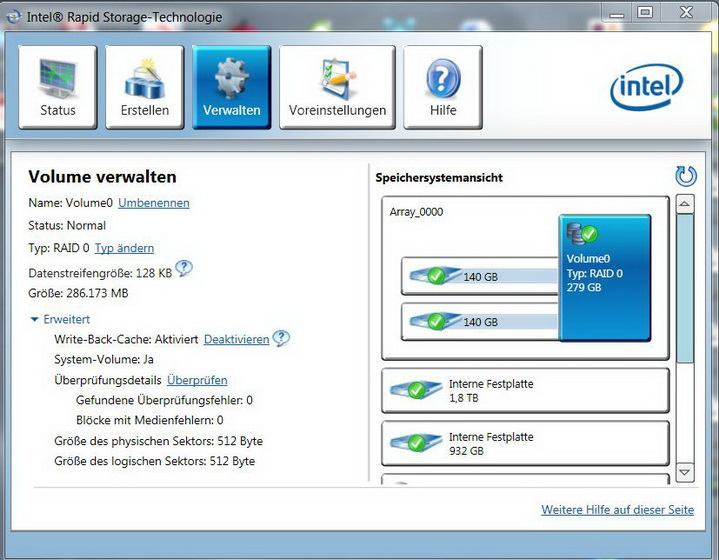Viewport: 719px width, 560px height.
Task: Select the first 140 GB disk
Action: 480,276
